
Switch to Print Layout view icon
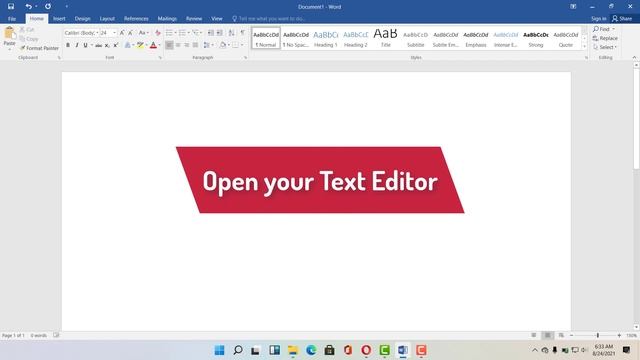pyautogui.click(x=547, y=335)
